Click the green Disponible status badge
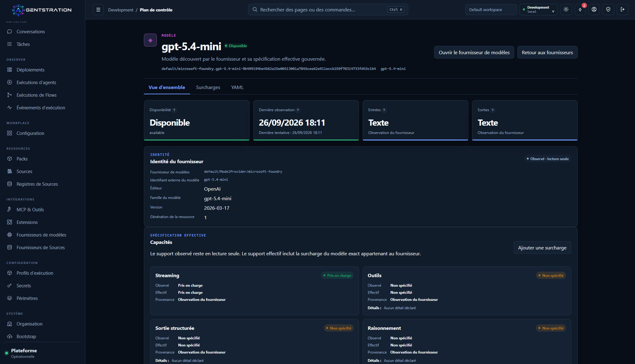Viewport: 635px width, 364px height. (236, 46)
